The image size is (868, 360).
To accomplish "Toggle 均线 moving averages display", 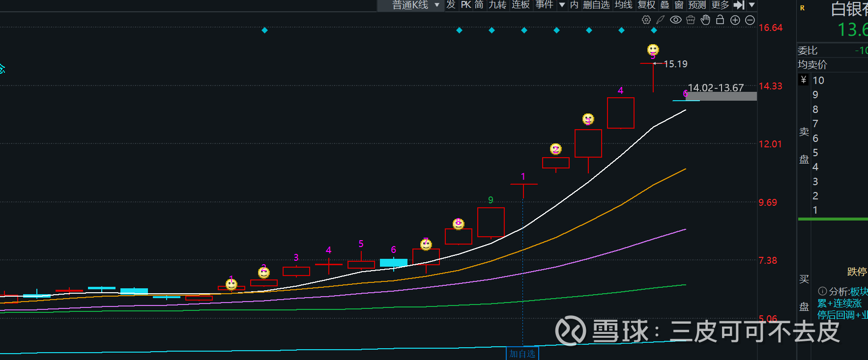I will point(623,5).
